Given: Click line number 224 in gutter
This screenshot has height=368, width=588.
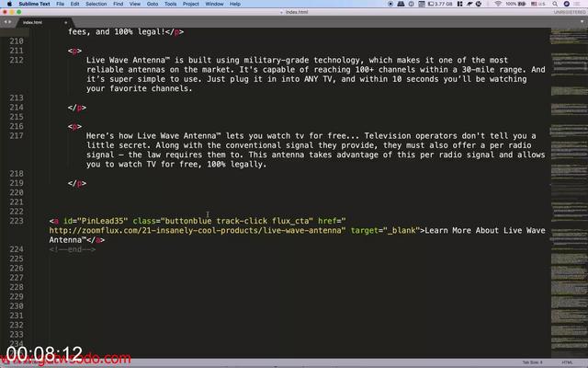Looking at the screenshot, I should (x=17, y=249).
